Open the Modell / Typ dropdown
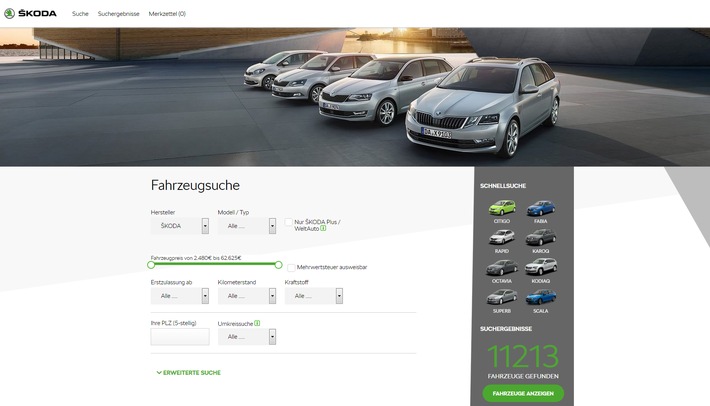Viewport: 710px width, 406px height. tap(247, 226)
